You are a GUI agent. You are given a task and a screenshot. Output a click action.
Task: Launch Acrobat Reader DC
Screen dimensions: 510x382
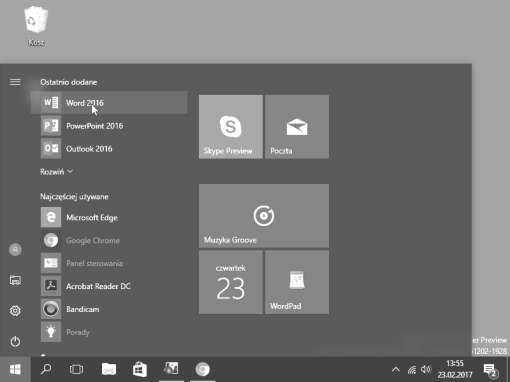coord(109,286)
